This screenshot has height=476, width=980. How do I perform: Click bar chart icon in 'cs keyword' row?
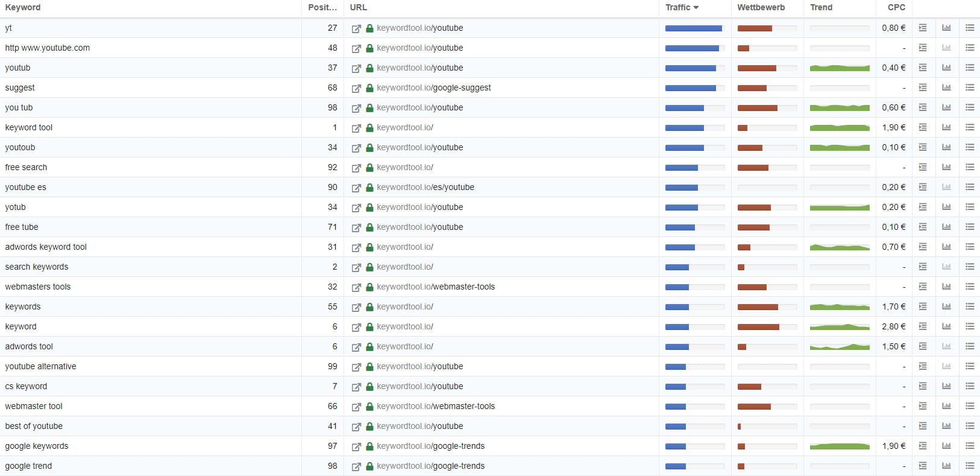pos(946,386)
